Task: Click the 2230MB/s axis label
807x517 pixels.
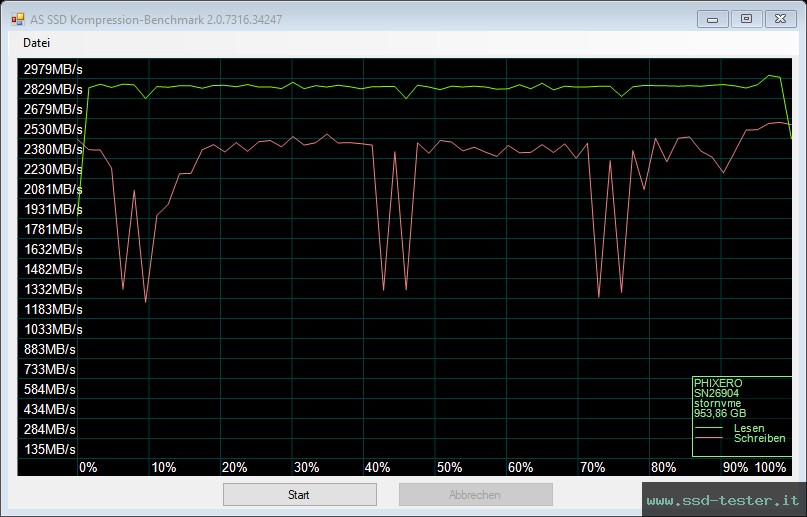Action: click(53, 169)
